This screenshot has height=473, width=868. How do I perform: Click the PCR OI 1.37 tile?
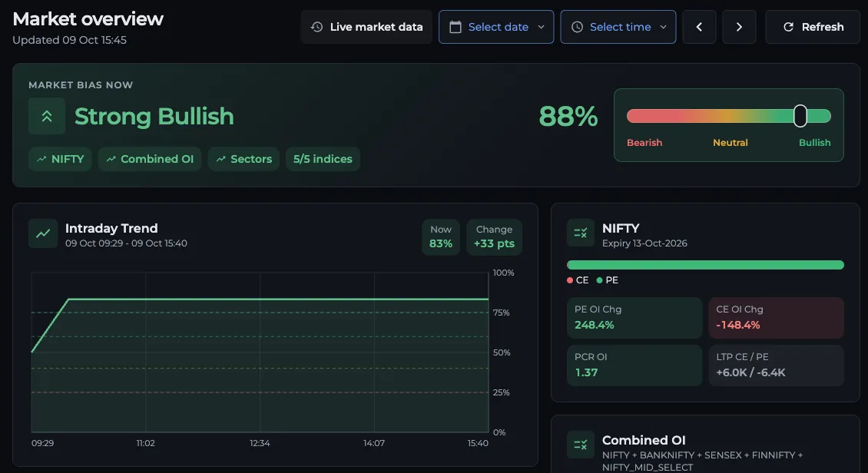point(634,365)
